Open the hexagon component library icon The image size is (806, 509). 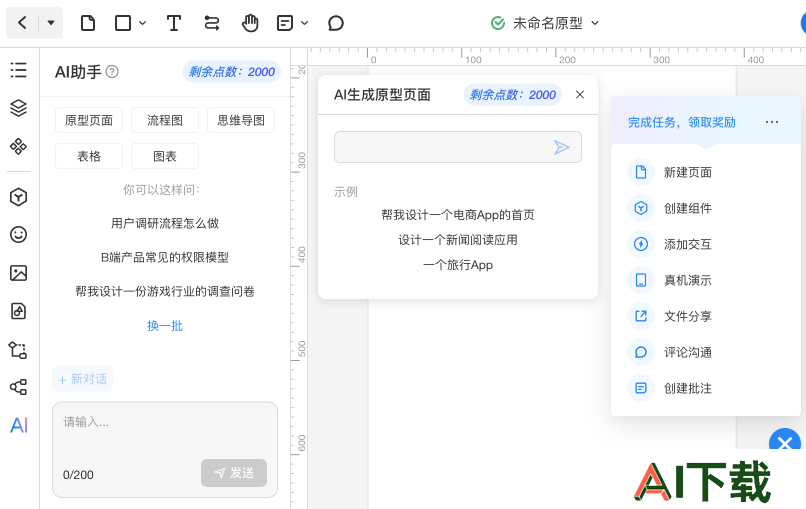coord(19,197)
